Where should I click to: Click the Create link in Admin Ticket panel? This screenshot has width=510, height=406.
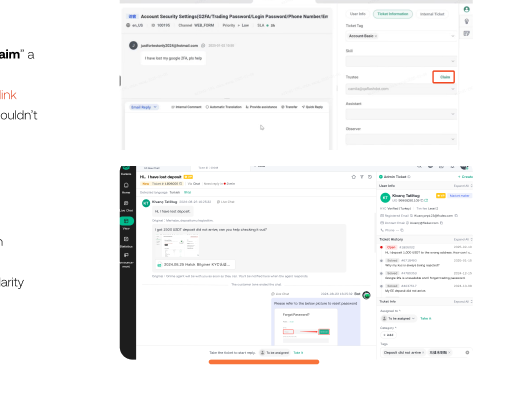tap(465, 177)
